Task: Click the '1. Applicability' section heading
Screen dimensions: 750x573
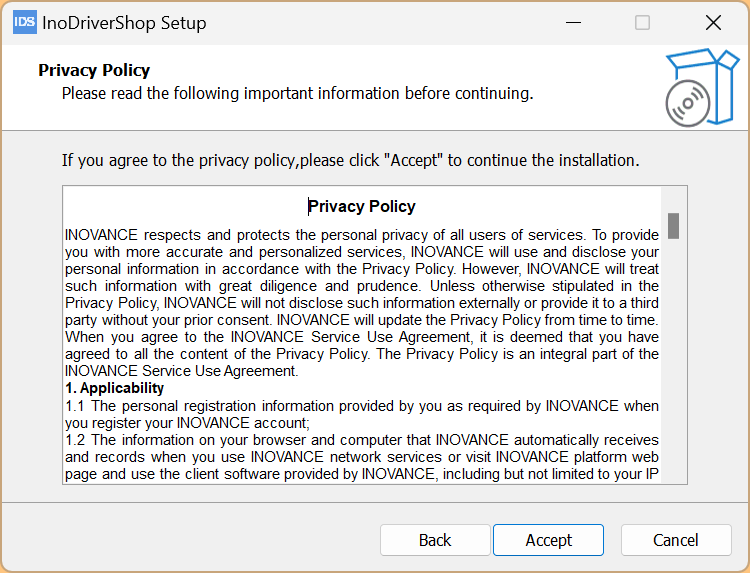Action: 114,388
